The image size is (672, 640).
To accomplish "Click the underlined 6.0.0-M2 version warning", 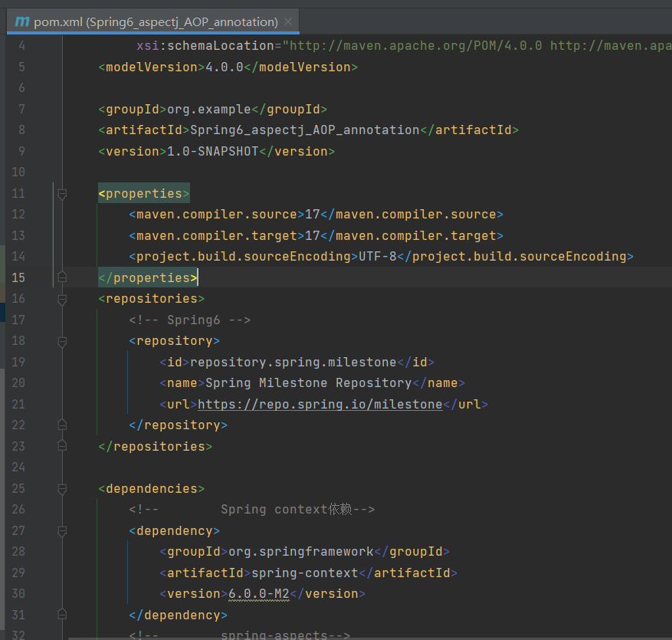I will pyautogui.click(x=258, y=594).
